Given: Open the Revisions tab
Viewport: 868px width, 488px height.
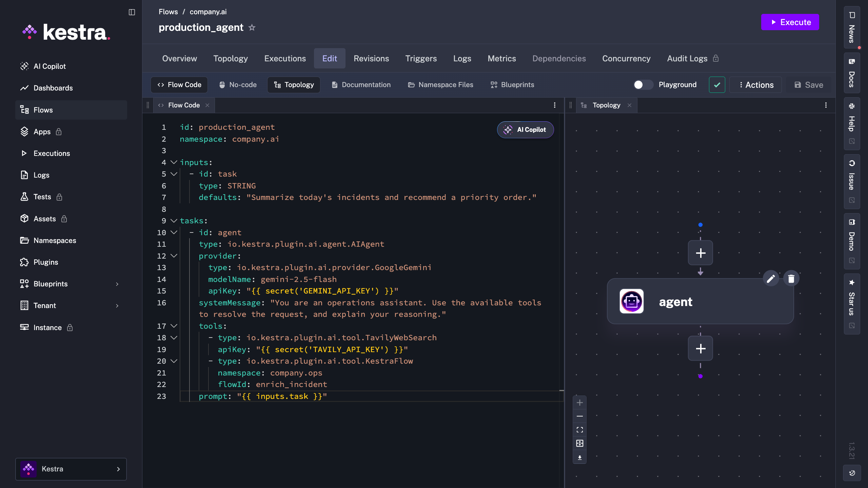Looking at the screenshot, I should (x=371, y=58).
